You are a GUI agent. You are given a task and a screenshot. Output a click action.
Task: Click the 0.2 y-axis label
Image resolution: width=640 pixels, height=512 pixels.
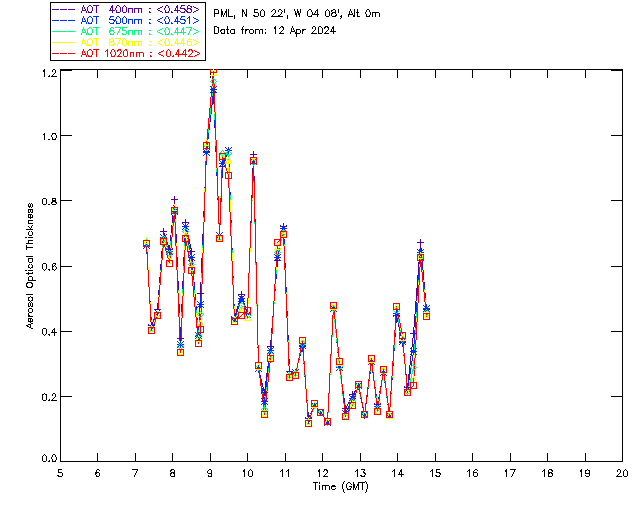(49, 397)
